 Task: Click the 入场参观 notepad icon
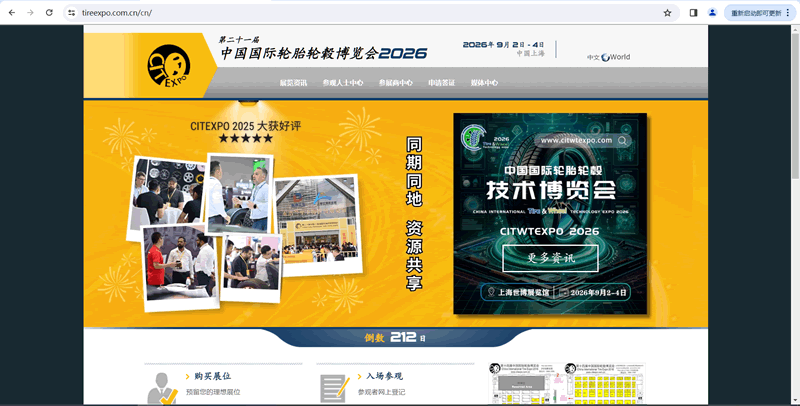click(333, 387)
